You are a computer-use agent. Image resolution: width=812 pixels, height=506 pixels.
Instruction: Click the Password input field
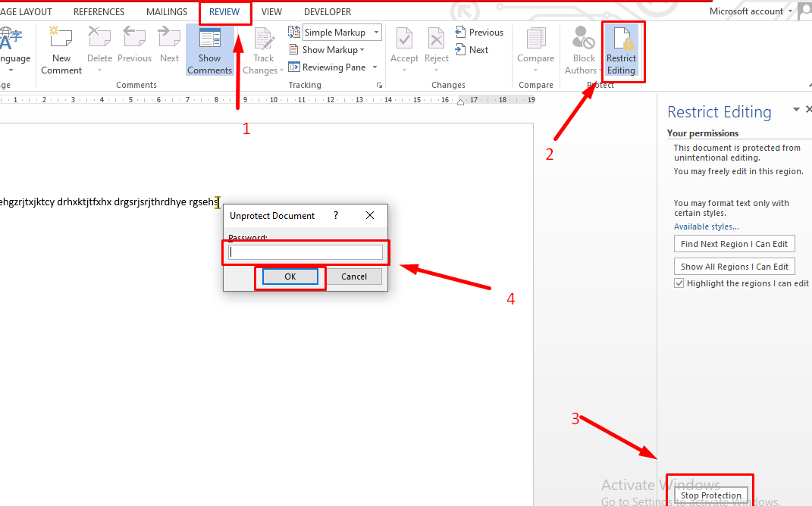(x=306, y=251)
